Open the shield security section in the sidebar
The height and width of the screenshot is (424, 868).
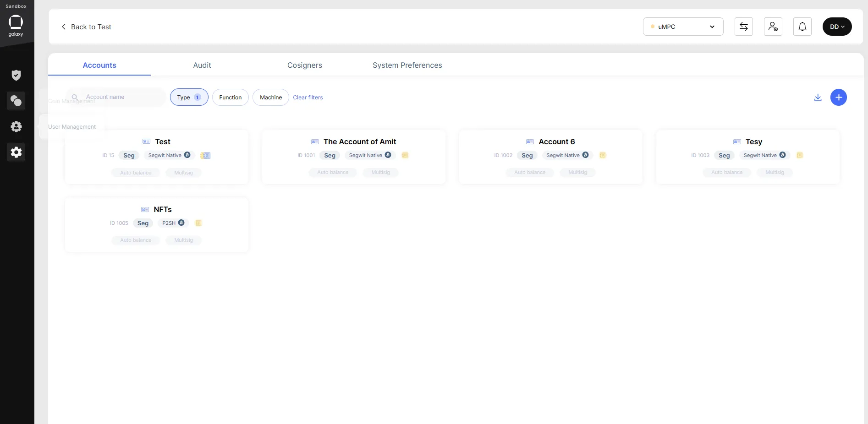(16, 75)
